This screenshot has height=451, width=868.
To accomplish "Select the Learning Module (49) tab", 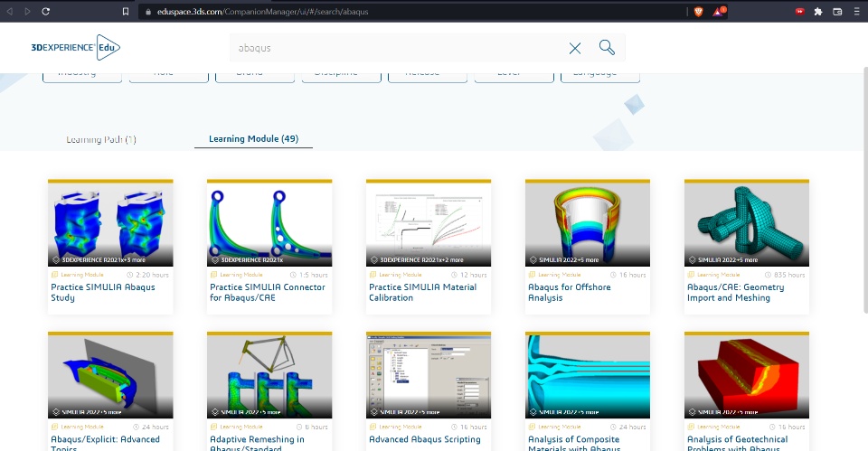I will (x=253, y=139).
